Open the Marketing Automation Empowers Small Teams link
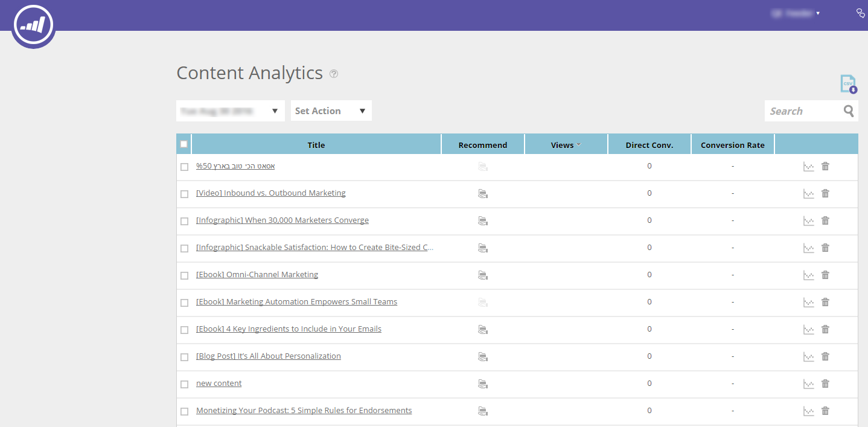Screen dimensions: 868x427 click(297, 302)
